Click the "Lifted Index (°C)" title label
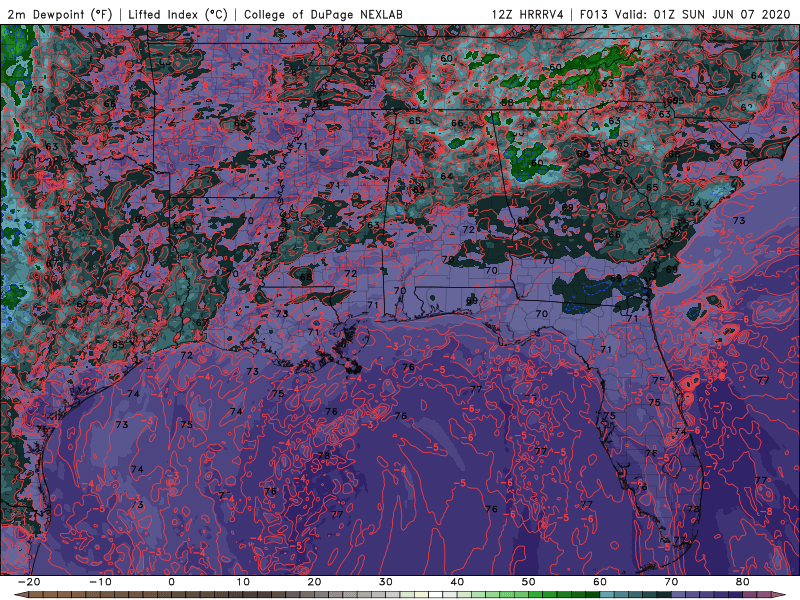The width and height of the screenshot is (800, 600). pyautogui.click(x=178, y=14)
